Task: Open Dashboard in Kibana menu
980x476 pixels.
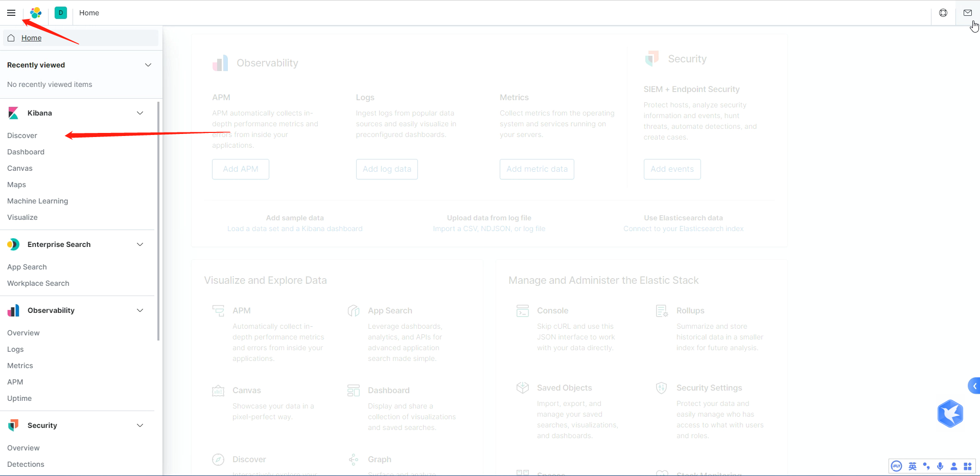Action: click(26, 152)
